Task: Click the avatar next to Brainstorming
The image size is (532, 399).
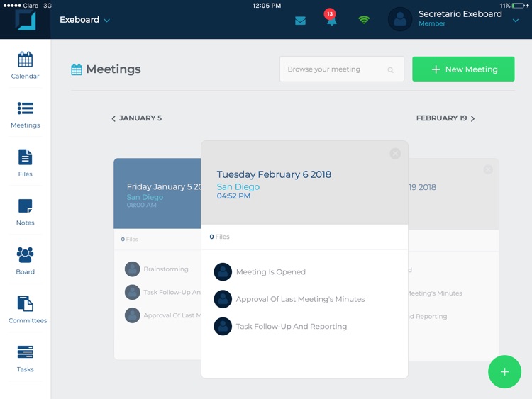Action: [x=133, y=269]
